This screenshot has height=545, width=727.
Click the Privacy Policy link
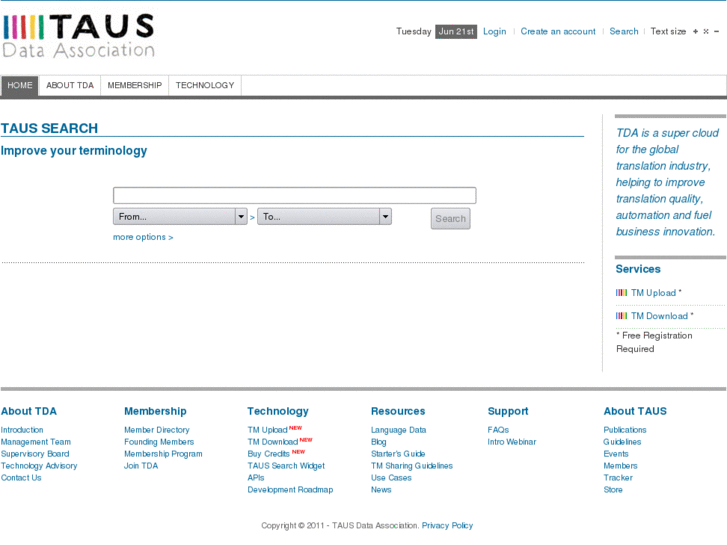447,526
